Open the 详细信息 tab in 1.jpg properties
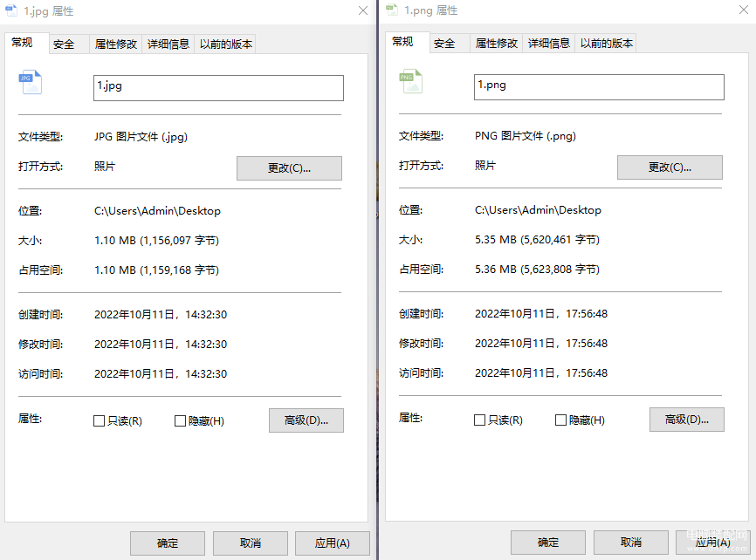 (x=168, y=44)
